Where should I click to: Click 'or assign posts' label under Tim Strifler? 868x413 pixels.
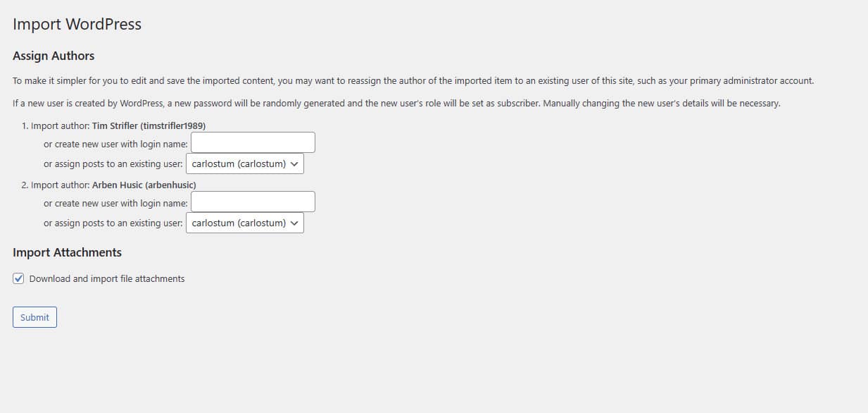pyautogui.click(x=113, y=164)
